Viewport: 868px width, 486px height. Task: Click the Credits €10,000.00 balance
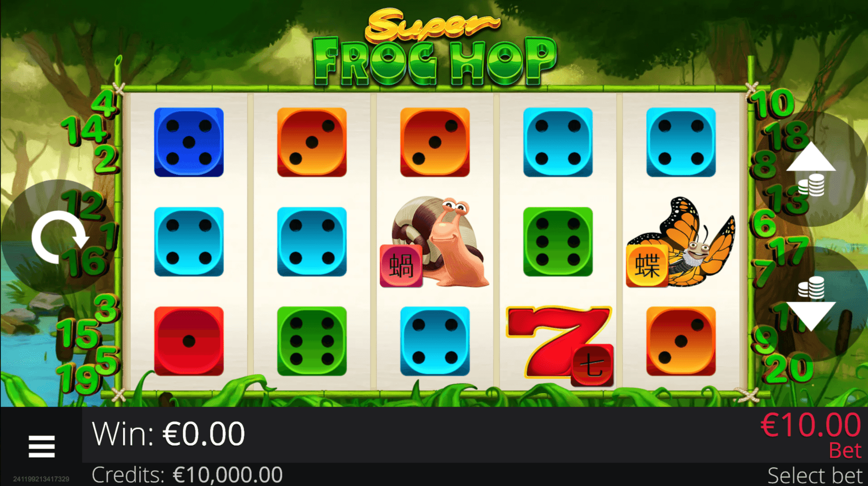[x=187, y=475]
